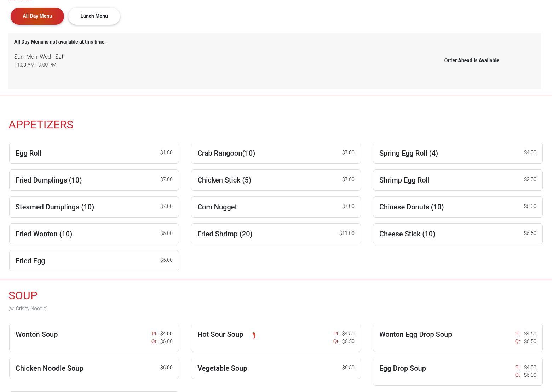This screenshot has height=392, width=552.
Task: Choose Crab Rangoon(10) appetizer
Action: [x=276, y=153]
